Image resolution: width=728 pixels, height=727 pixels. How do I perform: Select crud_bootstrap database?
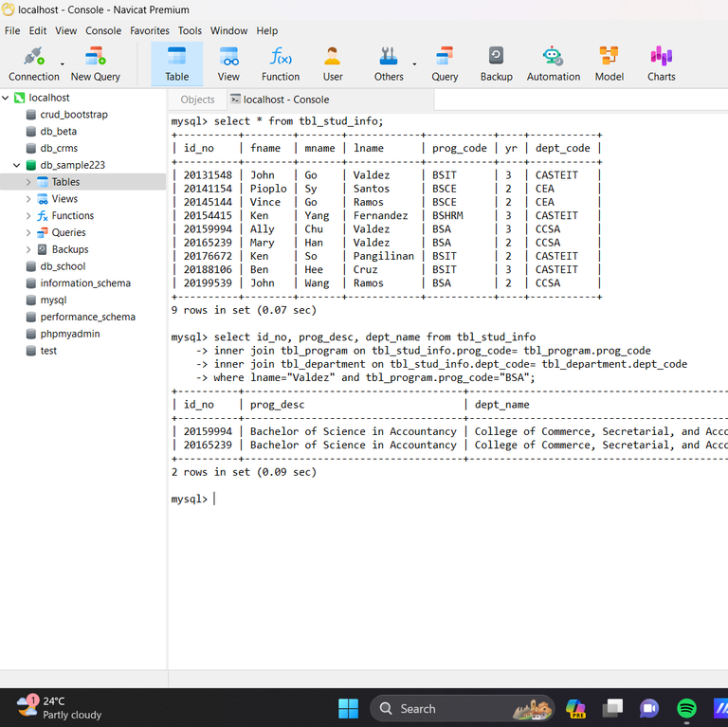tap(74, 114)
